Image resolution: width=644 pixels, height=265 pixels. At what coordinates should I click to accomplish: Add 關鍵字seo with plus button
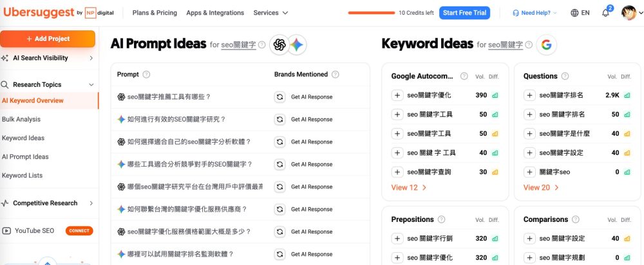pyautogui.click(x=529, y=172)
